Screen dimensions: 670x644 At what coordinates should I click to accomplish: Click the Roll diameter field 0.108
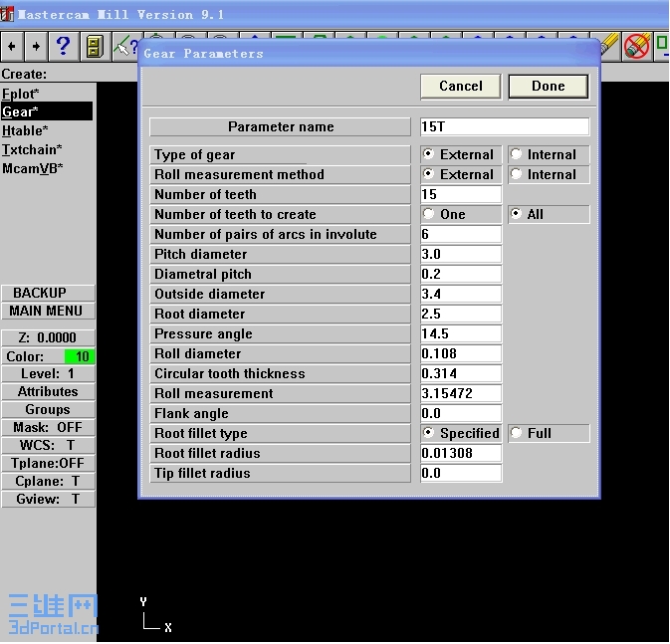click(461, 353)
